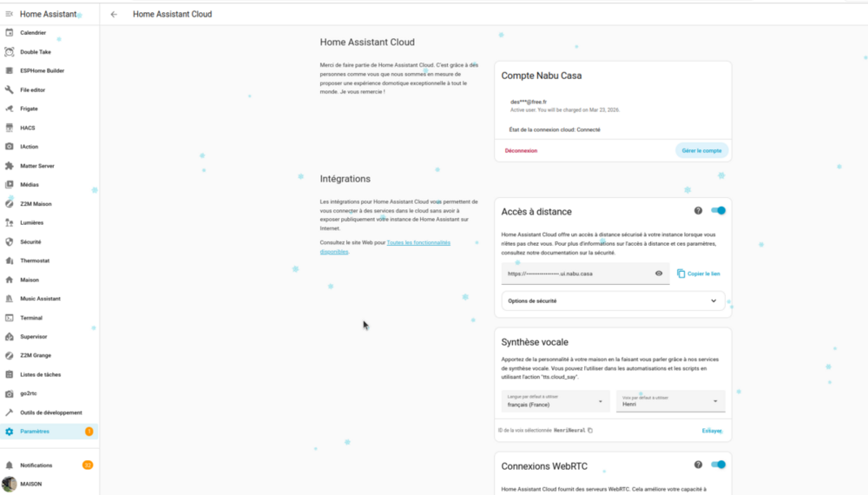The image size is (868, 495).
Task: Expand Options de sécurité panel
Action: [x=613, y=300]
